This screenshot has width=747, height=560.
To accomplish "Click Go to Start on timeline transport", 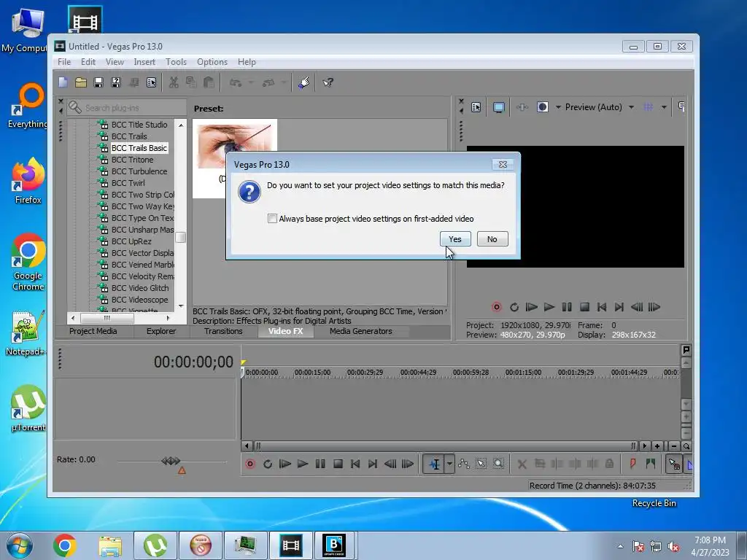I will (x=355, y=464).
